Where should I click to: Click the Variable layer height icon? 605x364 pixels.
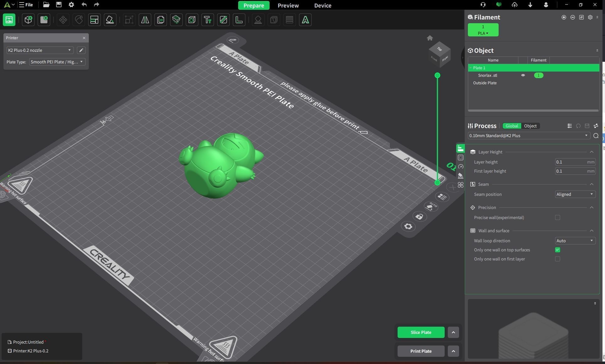tap(290, 20)
